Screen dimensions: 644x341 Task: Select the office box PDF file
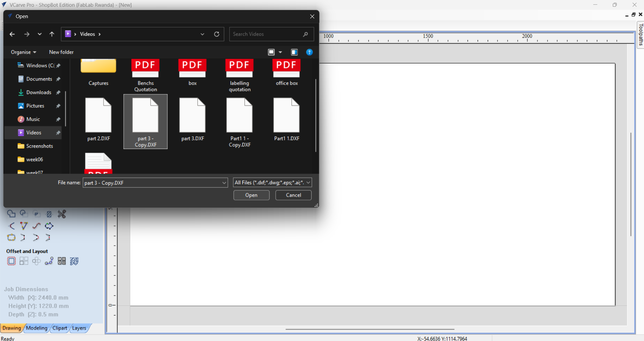click(x=287, y=73)
